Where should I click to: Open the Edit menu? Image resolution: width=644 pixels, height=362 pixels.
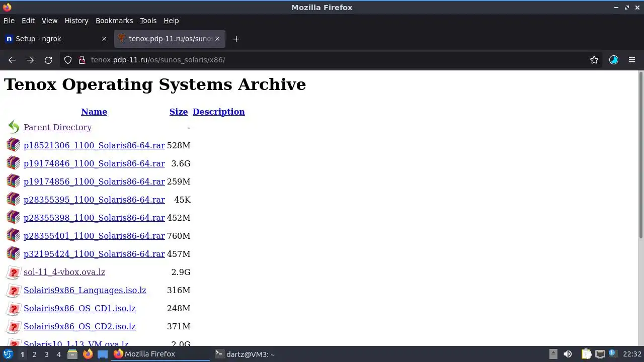click(28, 21)
